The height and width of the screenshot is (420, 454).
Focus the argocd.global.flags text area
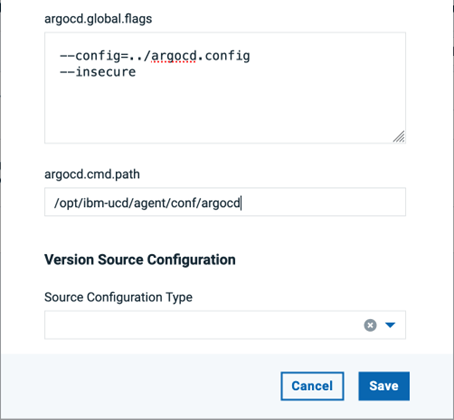tap(225, 88)
